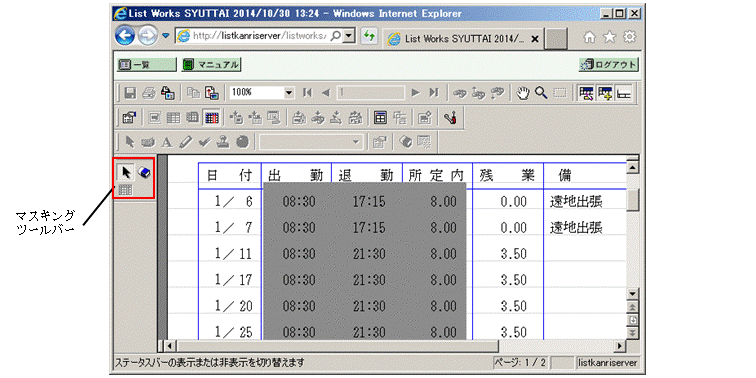
Task: Click the single-frame layout icon
Action: 155,117
